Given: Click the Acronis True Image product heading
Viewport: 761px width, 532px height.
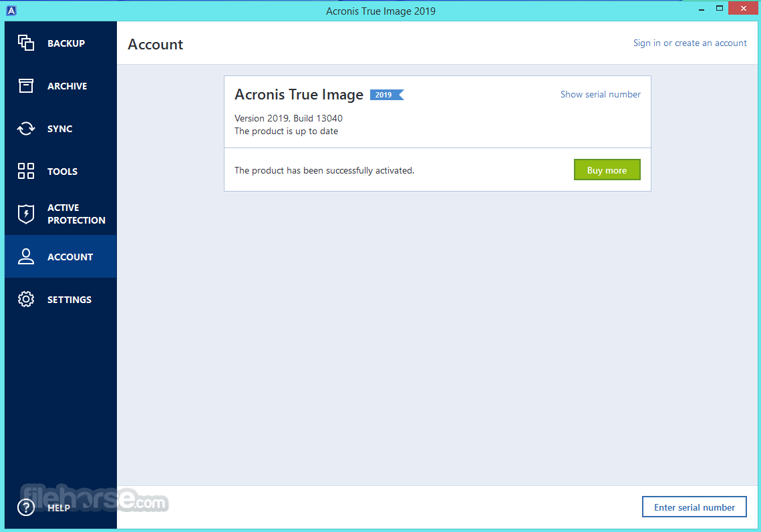Looking at the screenshot, I should tap(299, 95).
